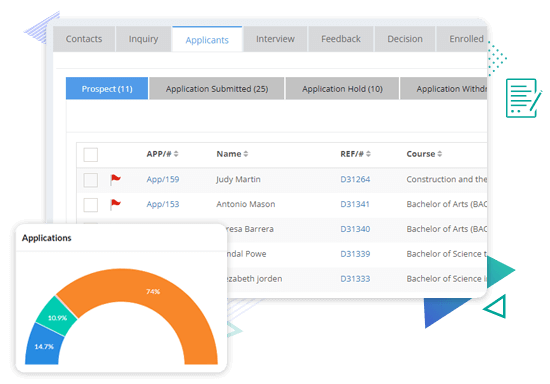The image size is (550, 384).
Task: Sort by the Name column arrows
Action: [x=246, y=154]
